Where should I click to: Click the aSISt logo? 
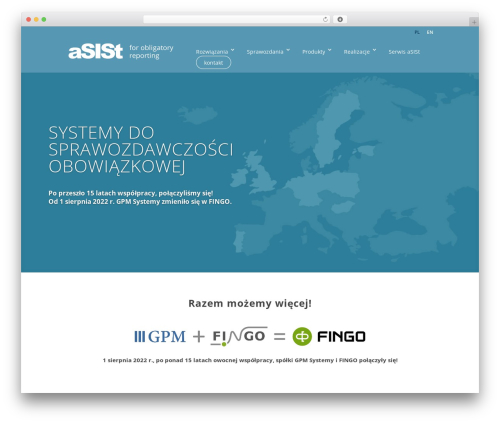(96, 52)
